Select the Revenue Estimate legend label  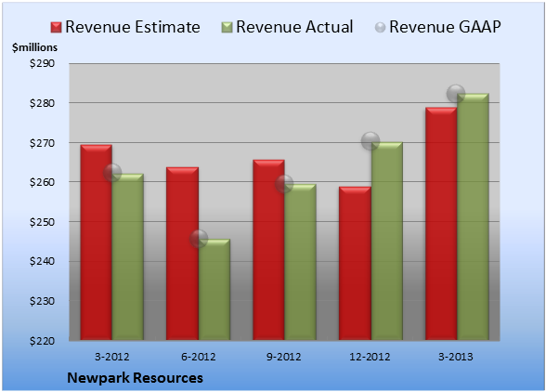pyautogui.click(x=133, y=27)
